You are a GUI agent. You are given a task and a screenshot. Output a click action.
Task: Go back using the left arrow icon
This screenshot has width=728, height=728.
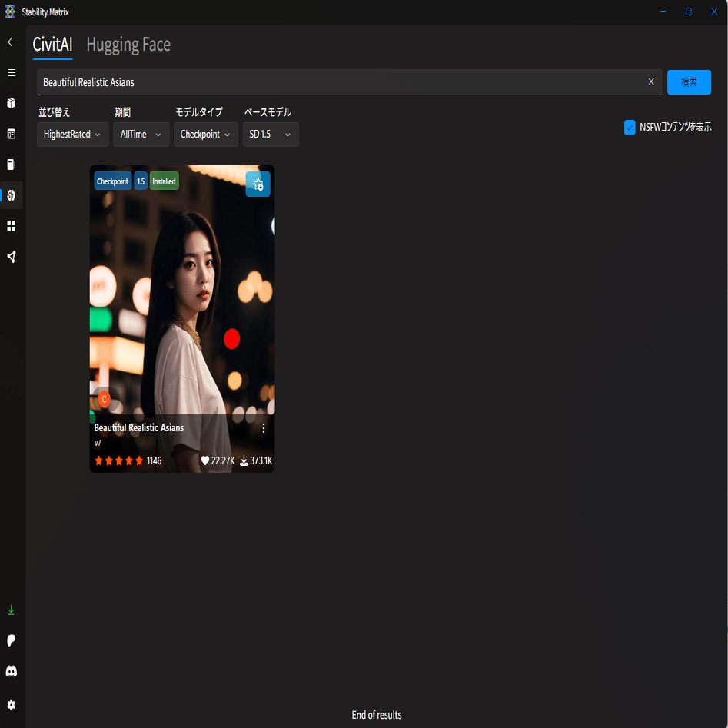(x=12, y=42)
